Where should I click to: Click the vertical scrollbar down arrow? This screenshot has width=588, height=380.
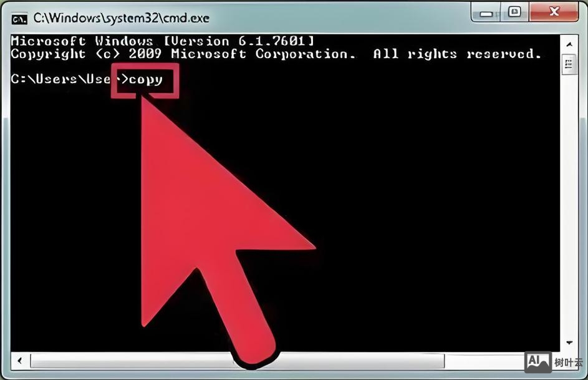coord(569,342)
